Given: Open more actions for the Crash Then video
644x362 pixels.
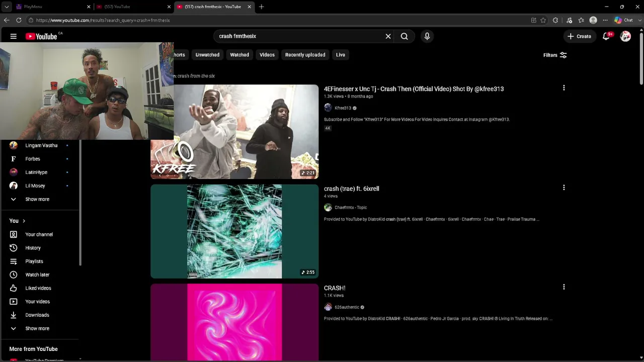Looking at the screenshot, I should (563, 88).
